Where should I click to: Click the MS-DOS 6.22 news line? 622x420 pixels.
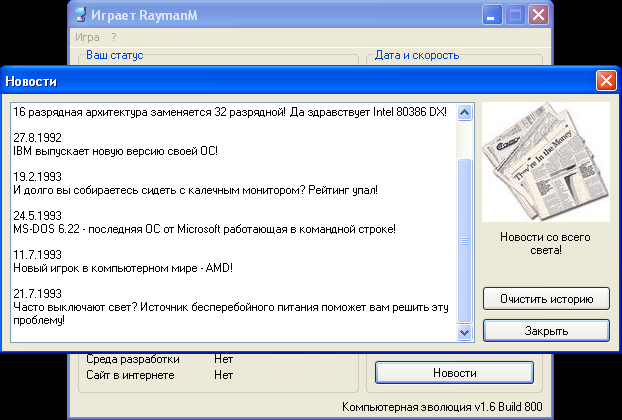pos(204,229)
